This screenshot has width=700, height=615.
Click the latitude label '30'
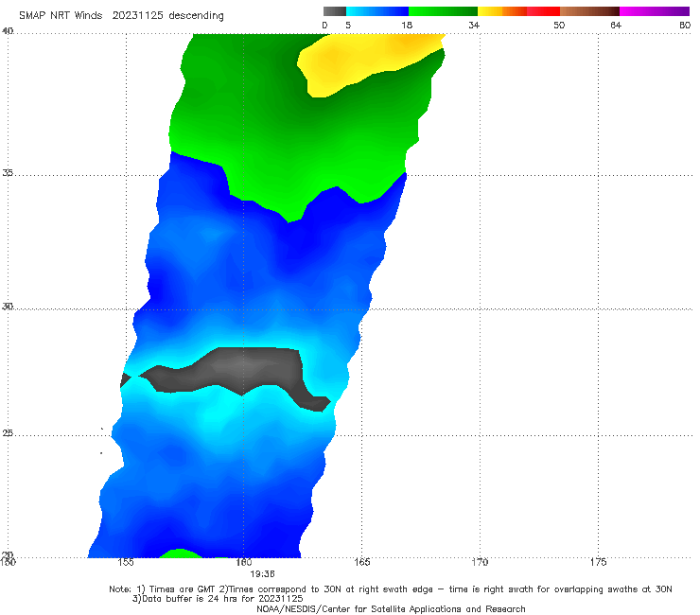(x=8, y=307)
